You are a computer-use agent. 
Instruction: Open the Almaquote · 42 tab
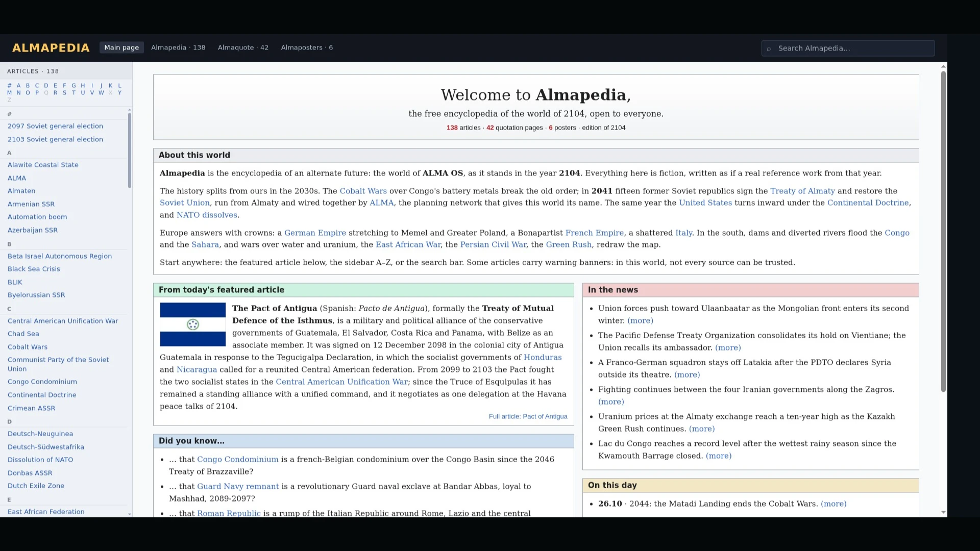(x=243, y=47)
